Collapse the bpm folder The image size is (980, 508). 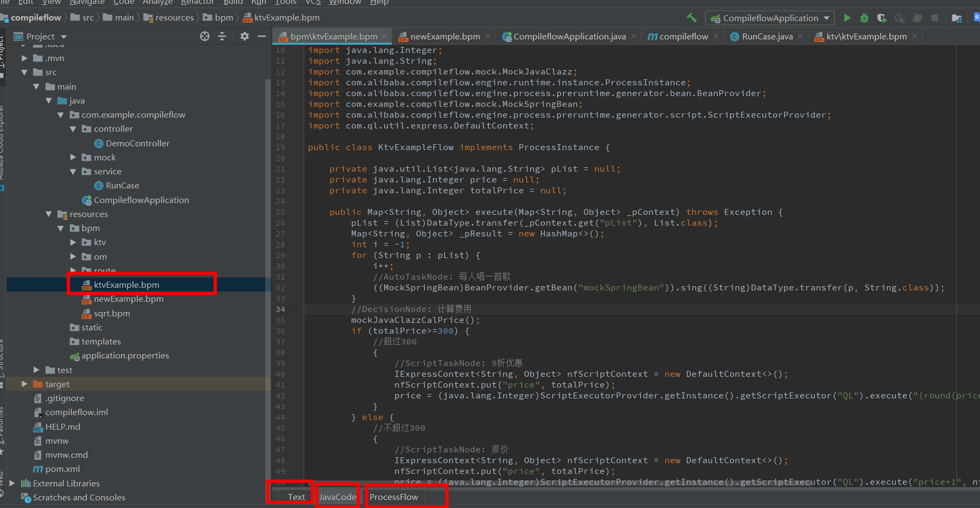[61, 228]
